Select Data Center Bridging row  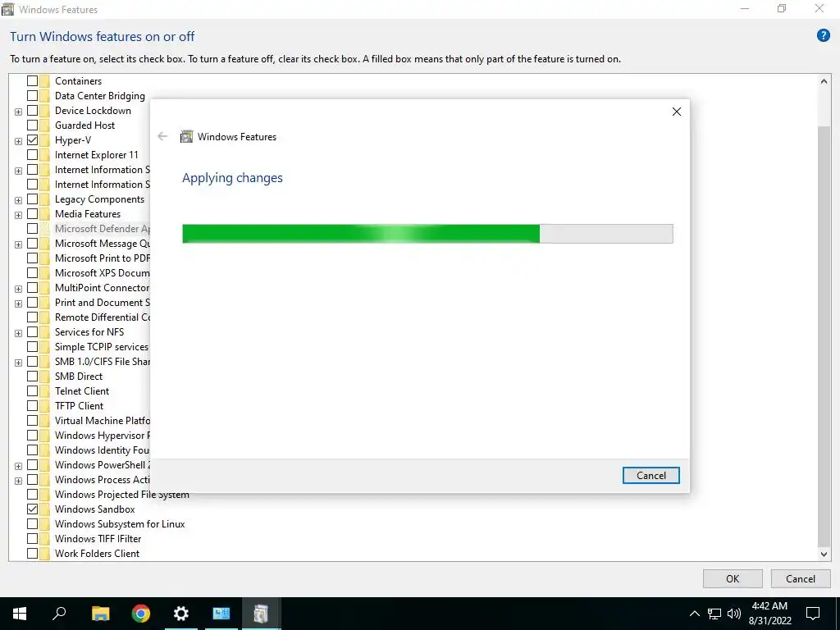[99, 96]
